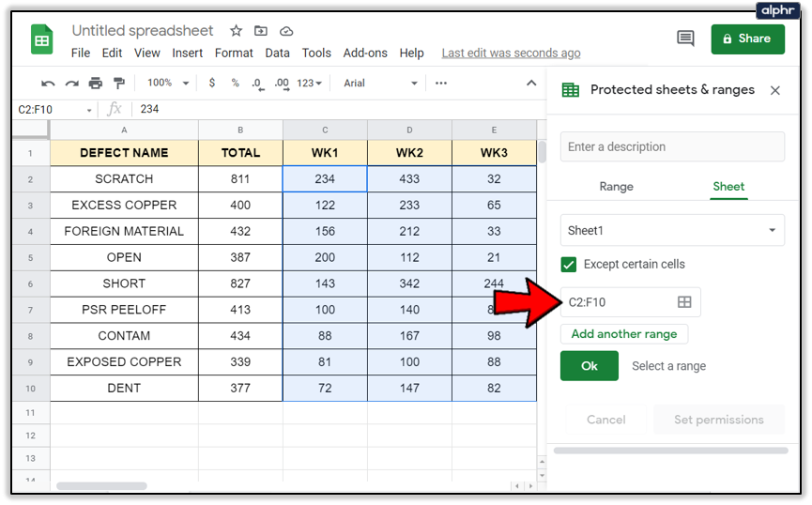Collapse the toolbar with the up chevron
This screenshot has height=505, width=812.
point(531,83)
